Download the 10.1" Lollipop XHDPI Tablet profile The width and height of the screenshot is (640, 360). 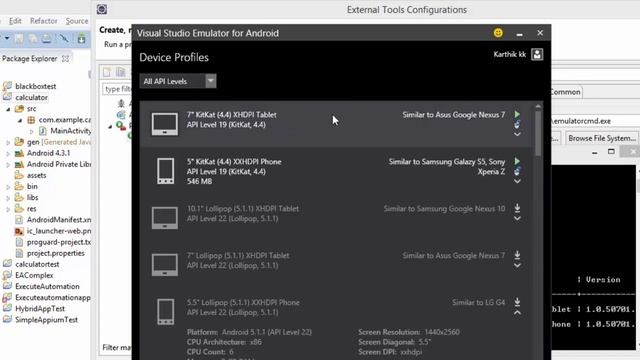(517, 208)
